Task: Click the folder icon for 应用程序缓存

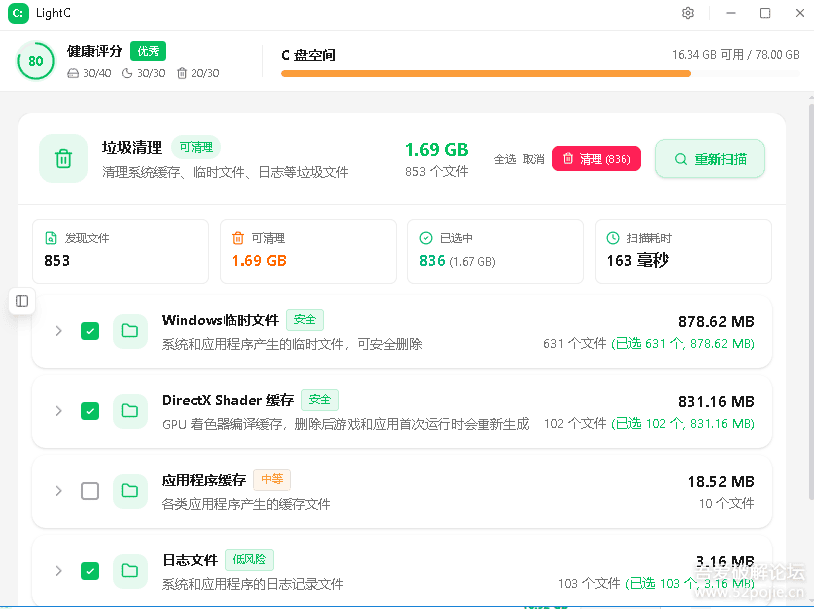Action: coord(130,491)
